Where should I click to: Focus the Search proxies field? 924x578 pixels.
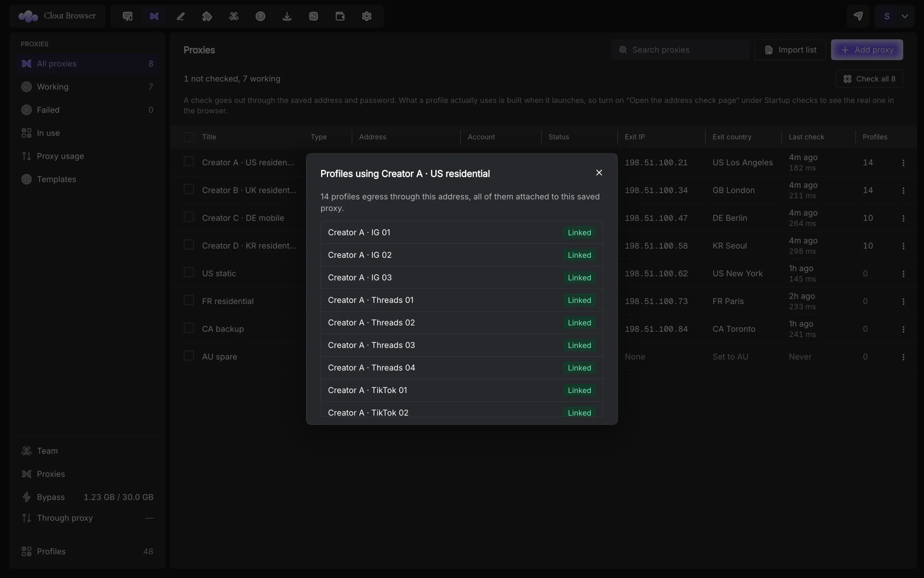click(680, 50)
